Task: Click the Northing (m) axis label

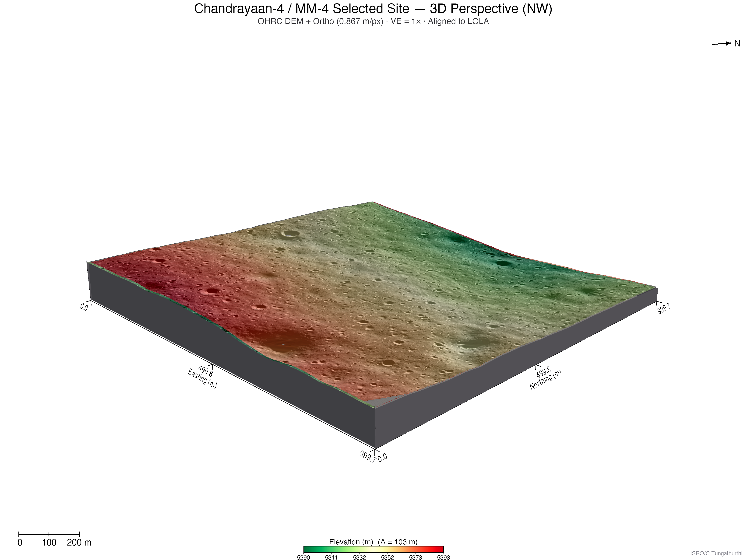Action: [545, 379]
